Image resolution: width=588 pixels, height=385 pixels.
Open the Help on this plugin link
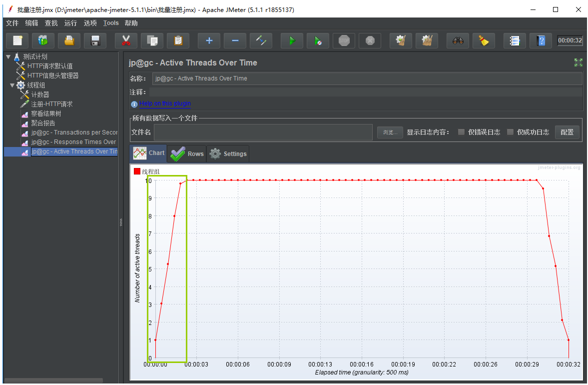tap(165, 103)
